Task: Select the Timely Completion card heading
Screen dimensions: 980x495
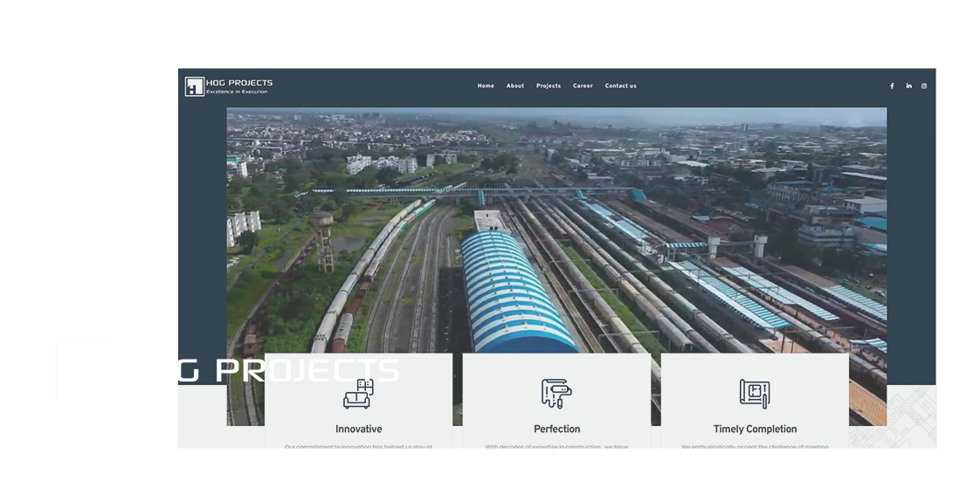Action: 755,429
